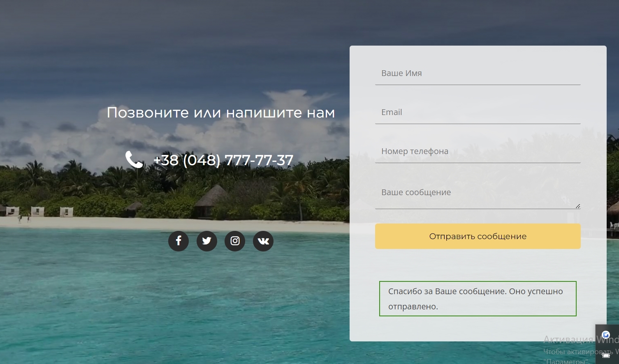Click the Спасибо за Ваше сообщение text
619x364 pixels.
point(475,299)
